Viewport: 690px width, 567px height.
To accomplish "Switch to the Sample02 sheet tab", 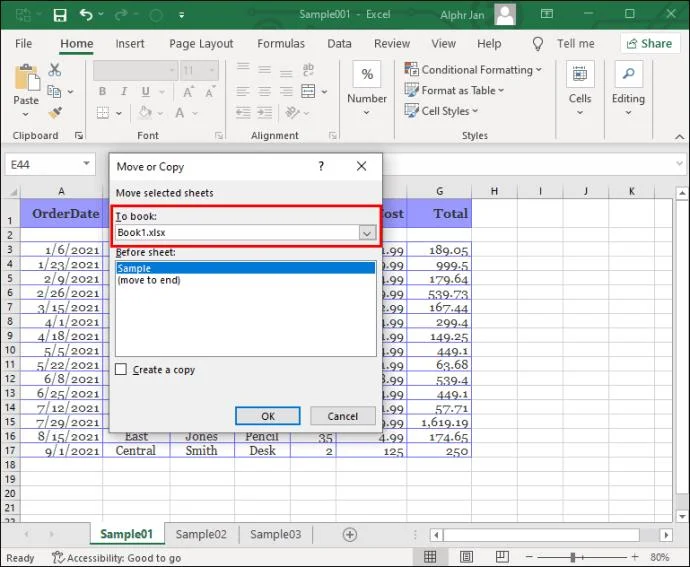I will 201,534.
